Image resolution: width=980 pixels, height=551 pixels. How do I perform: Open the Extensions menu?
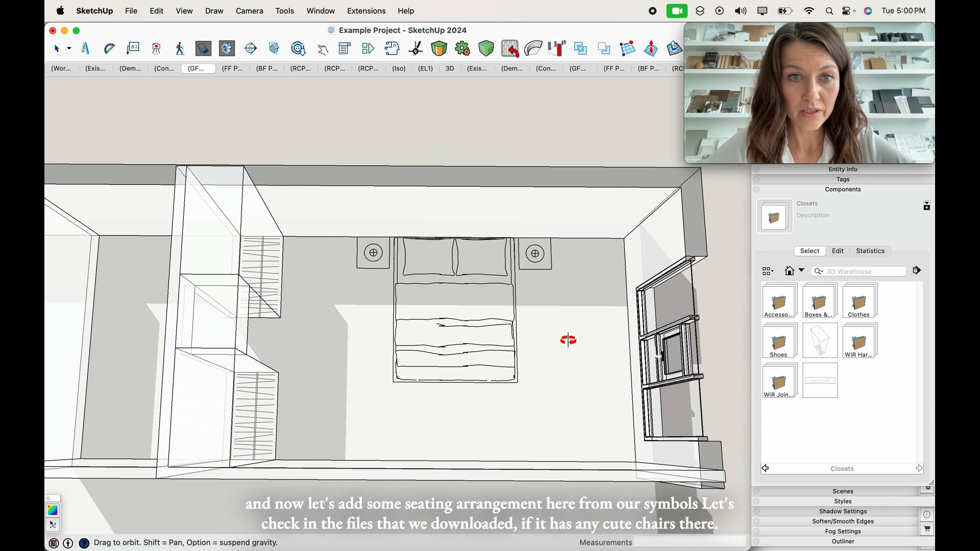point(366,11)
